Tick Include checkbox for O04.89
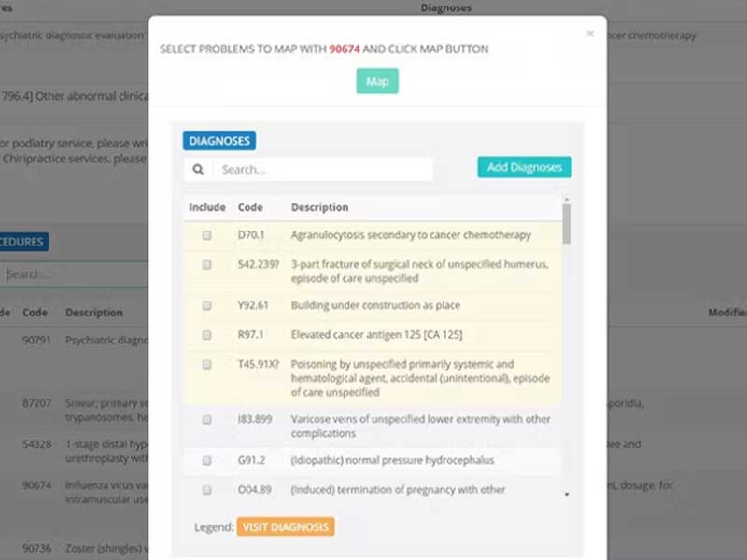 (x=207, y=489)
